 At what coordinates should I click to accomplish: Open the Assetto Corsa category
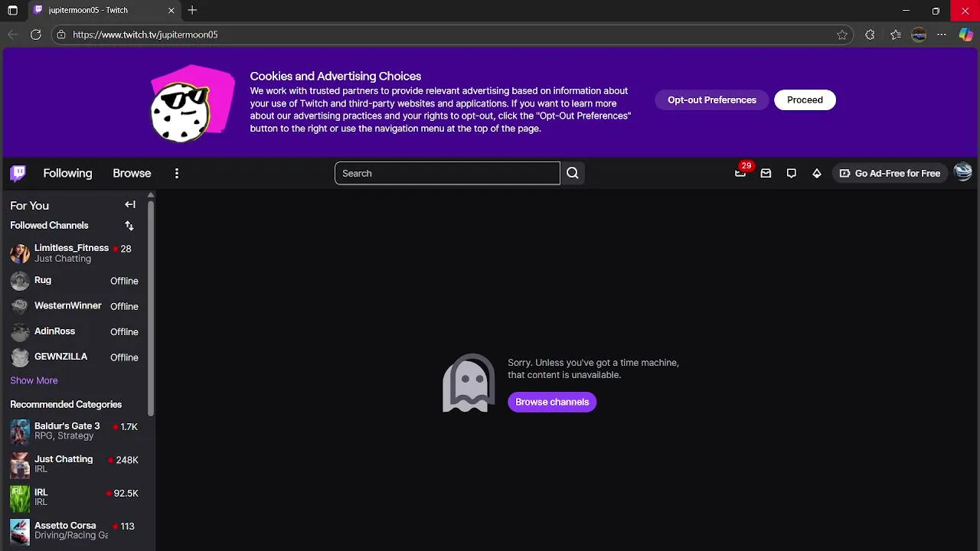click(x=65, y=526)
